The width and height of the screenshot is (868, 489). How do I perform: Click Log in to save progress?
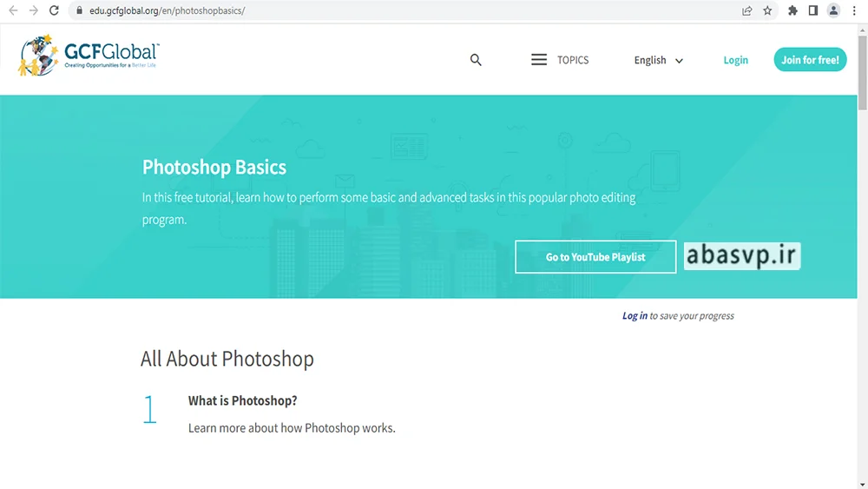(635, 315)
